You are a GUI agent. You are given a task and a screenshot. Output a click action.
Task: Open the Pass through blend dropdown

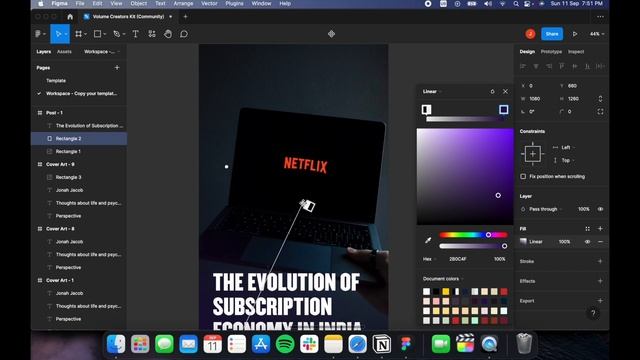pos(545,209)
